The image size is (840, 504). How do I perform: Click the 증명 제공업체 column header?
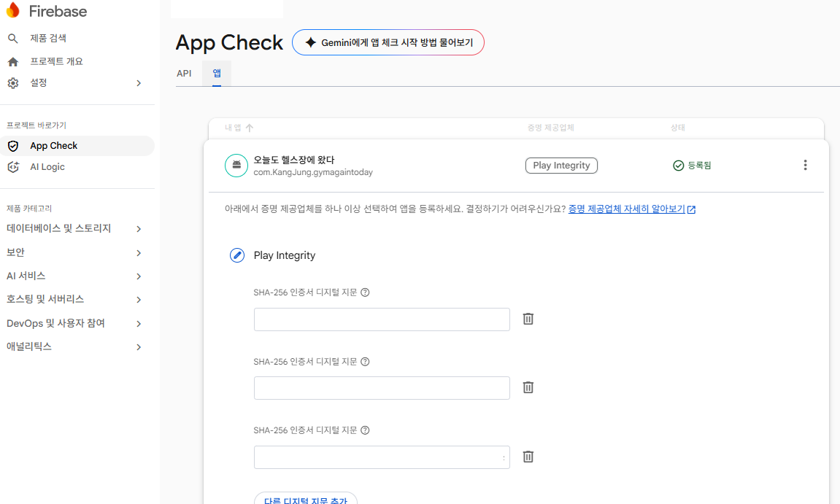pos(551,128)
